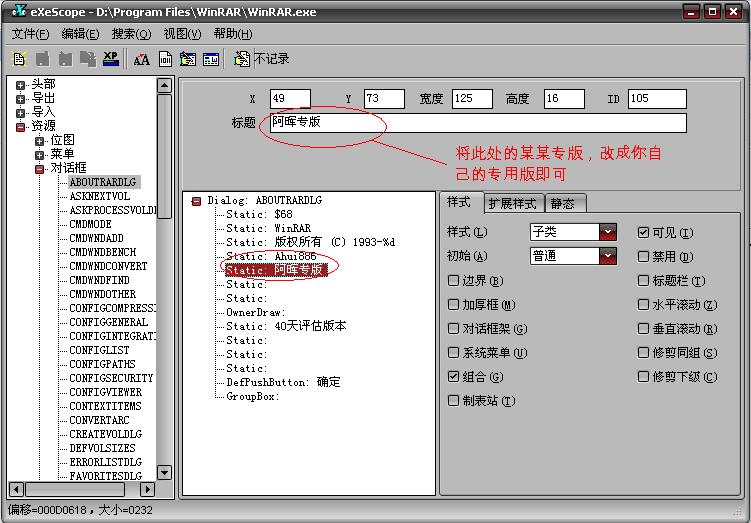The width and height of the screenshot is (751, 523).
Task: Collapse the 资源 tree node
Action: [x=20, y=127]
